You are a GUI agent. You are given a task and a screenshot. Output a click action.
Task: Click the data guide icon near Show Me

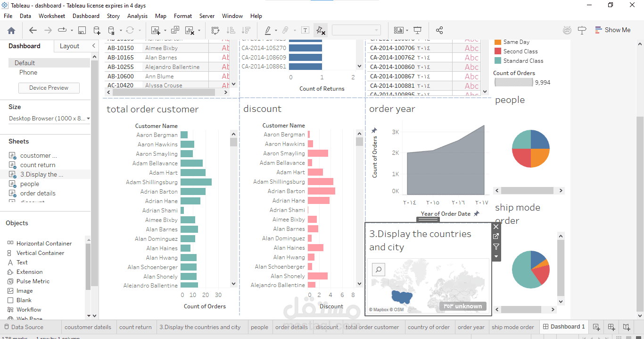(x=567, y=30)
